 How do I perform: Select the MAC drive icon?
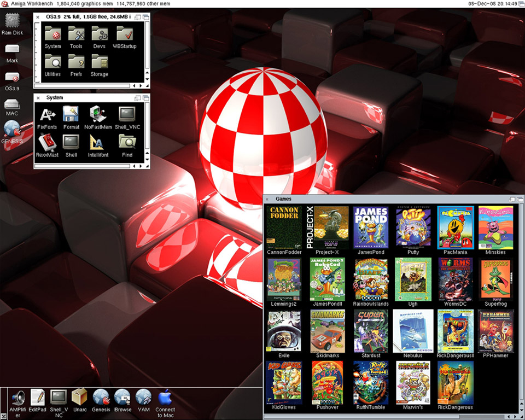pos(12,104)
